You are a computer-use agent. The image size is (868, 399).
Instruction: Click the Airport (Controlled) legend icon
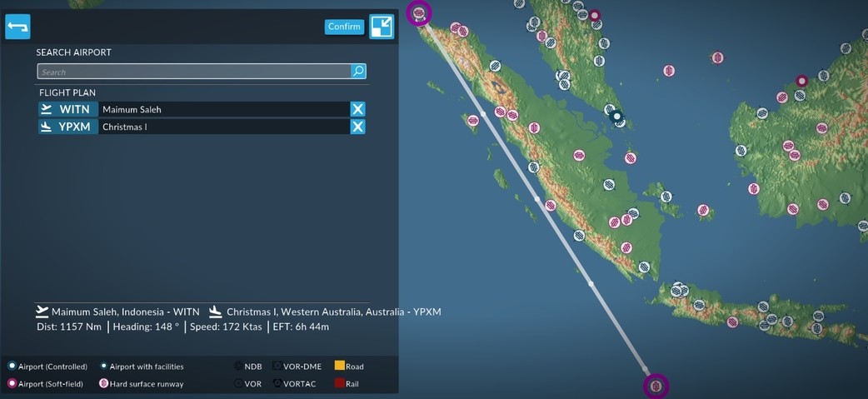pyautogui.click(x=12, y=367)
